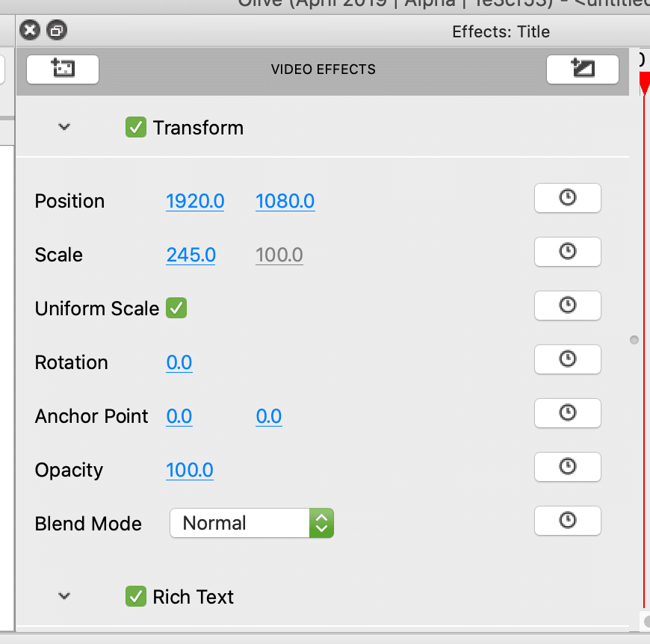Float the Effects panel using the undock button
Screen dimensions: 650x644
[x=57, y=31]
